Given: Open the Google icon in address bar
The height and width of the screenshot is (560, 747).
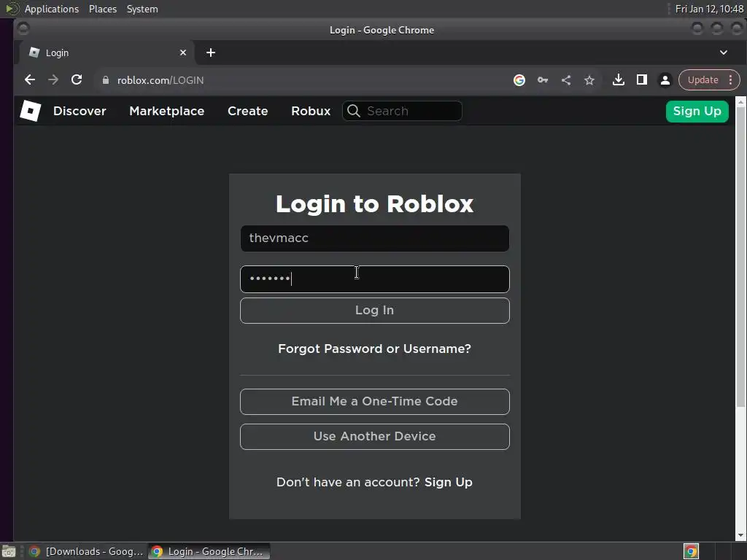Looking at the screenshot, I should pos(519,80).
